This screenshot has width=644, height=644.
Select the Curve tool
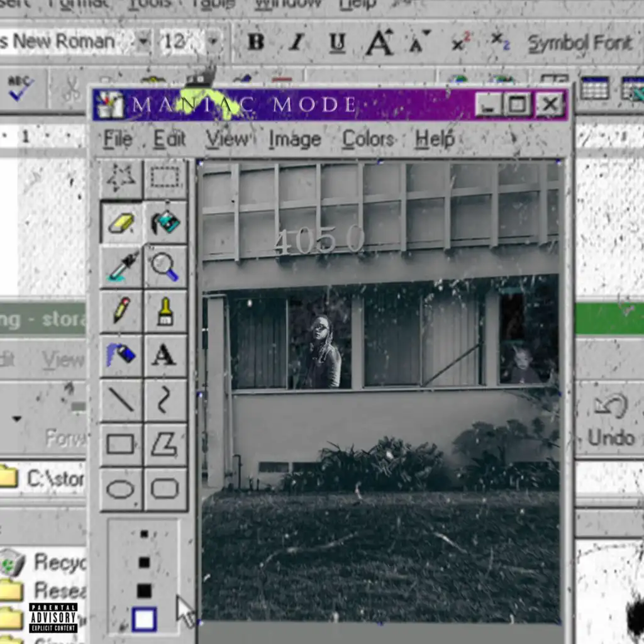point(165,400)
